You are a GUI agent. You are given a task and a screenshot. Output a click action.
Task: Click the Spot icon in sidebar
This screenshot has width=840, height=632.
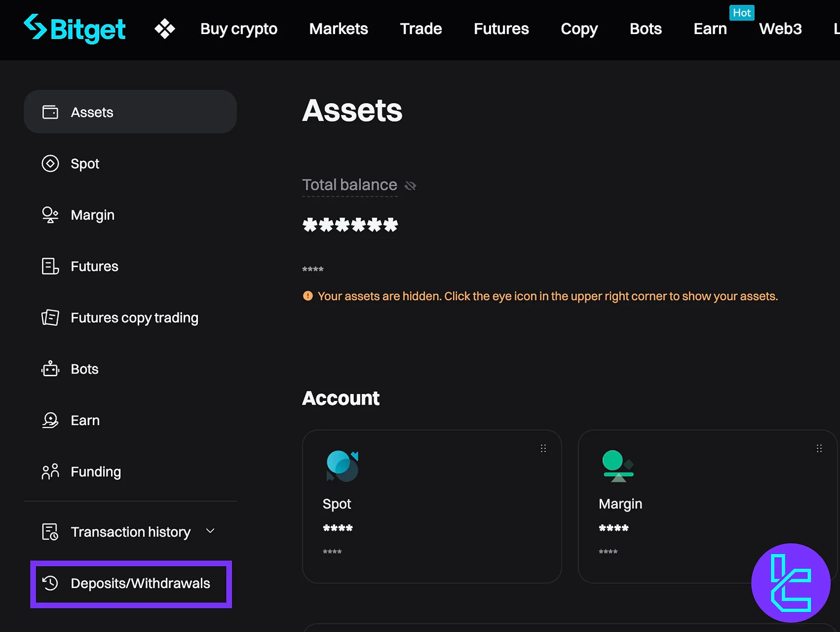pos(50,163)
